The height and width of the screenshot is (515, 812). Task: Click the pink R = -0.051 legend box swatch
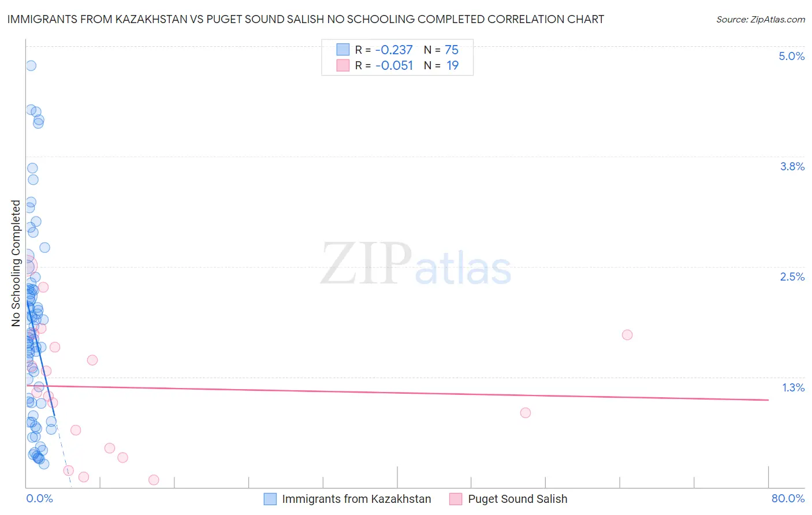(343, 65)
